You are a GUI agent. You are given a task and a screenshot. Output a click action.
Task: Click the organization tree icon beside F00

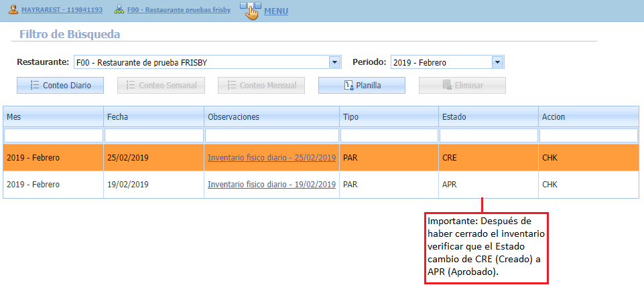119,10
